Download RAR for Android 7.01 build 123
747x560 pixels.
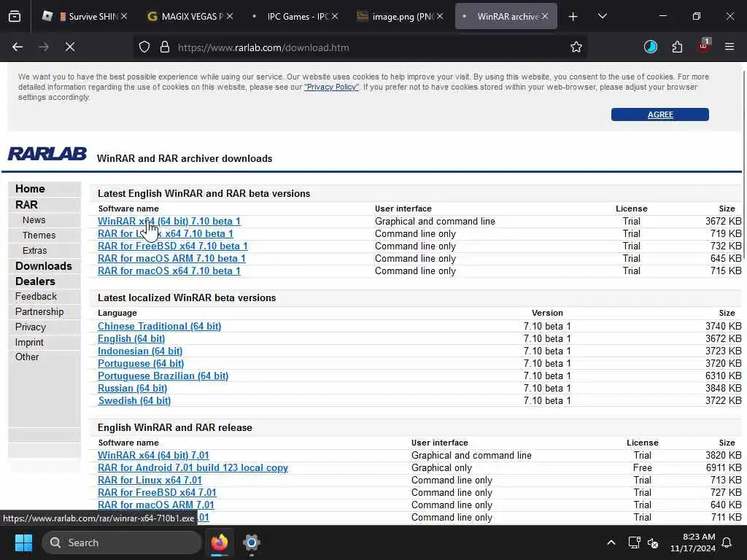(x=193, y=467)
